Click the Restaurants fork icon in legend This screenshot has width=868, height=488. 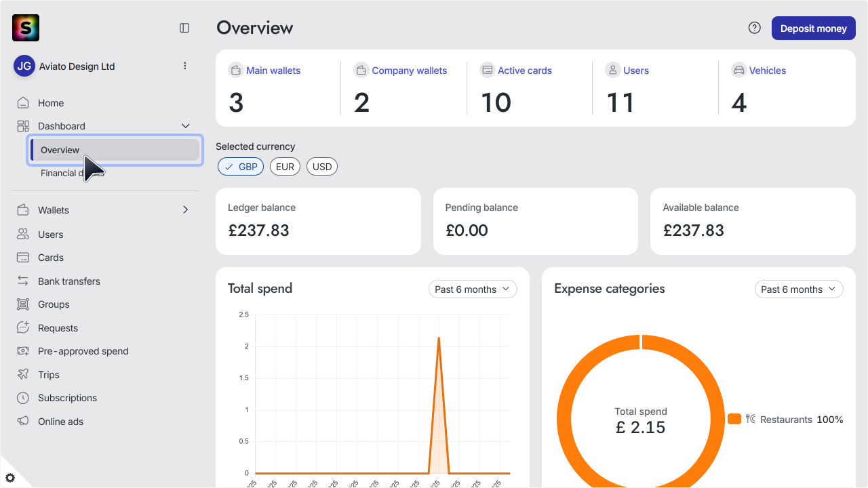coord(751,419)
